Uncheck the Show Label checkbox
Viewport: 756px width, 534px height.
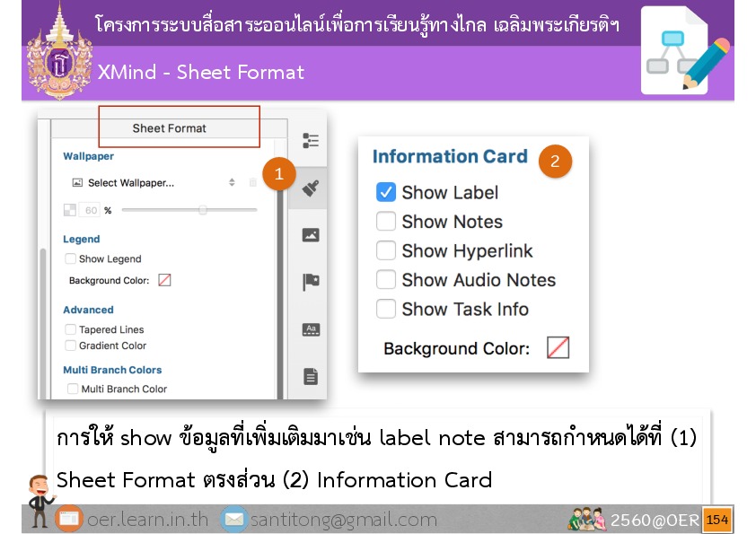point(386,192)
